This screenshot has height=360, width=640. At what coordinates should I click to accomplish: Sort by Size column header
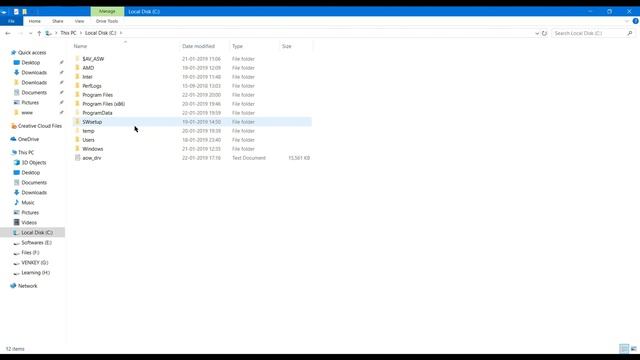[287, 46]
